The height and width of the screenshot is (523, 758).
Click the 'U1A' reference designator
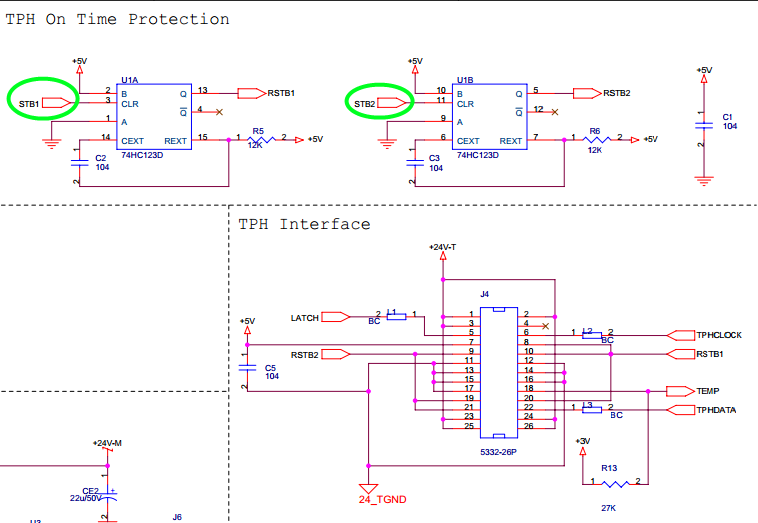point(130,80)
